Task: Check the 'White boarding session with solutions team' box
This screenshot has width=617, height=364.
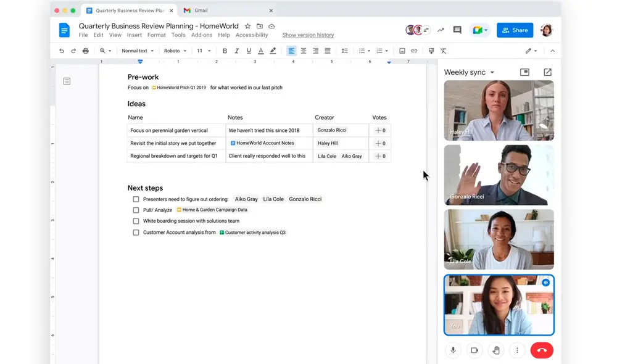Action: (x=136, y=221)
